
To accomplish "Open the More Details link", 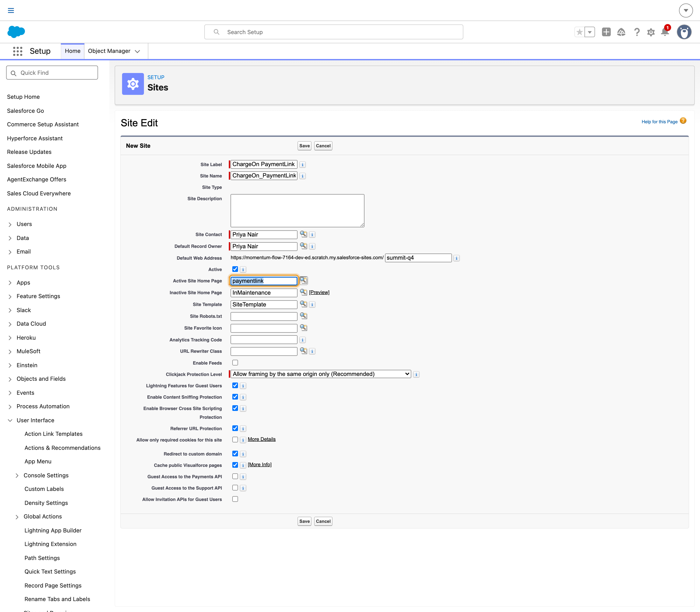I will pyautogui.click(x=261, y=439).
